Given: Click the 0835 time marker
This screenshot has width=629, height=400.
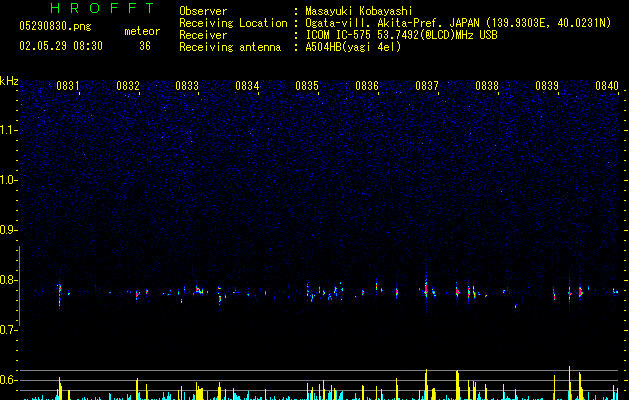Looking at the screenshot, I should pos(307,86).
